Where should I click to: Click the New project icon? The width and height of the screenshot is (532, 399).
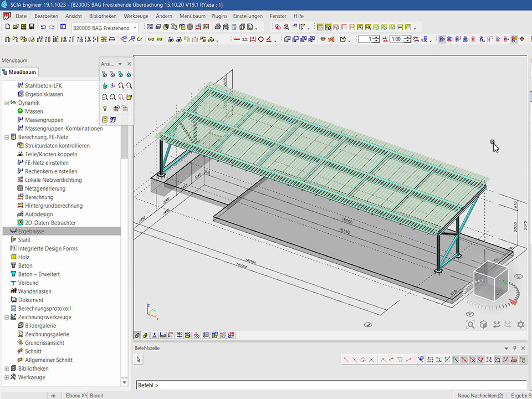8,27
